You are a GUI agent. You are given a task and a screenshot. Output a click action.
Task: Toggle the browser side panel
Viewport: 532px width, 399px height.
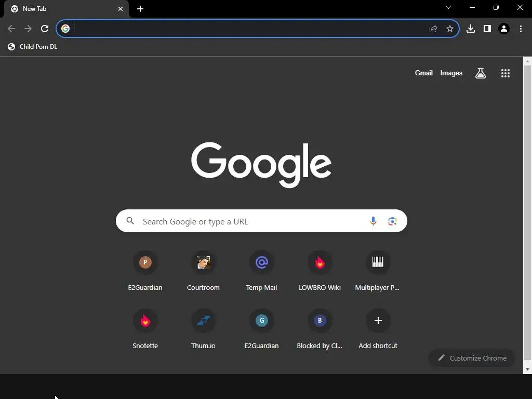(487, 29)
